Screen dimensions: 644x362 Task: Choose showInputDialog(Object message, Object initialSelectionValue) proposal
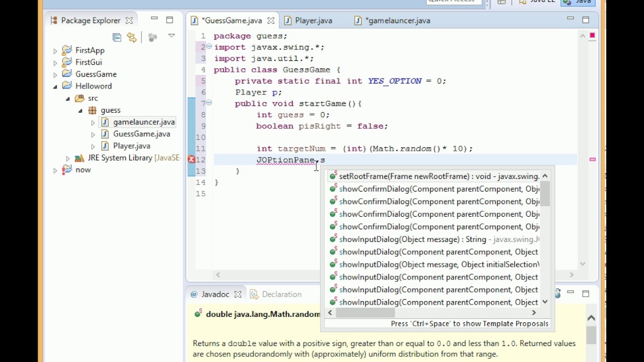[434, 264]
